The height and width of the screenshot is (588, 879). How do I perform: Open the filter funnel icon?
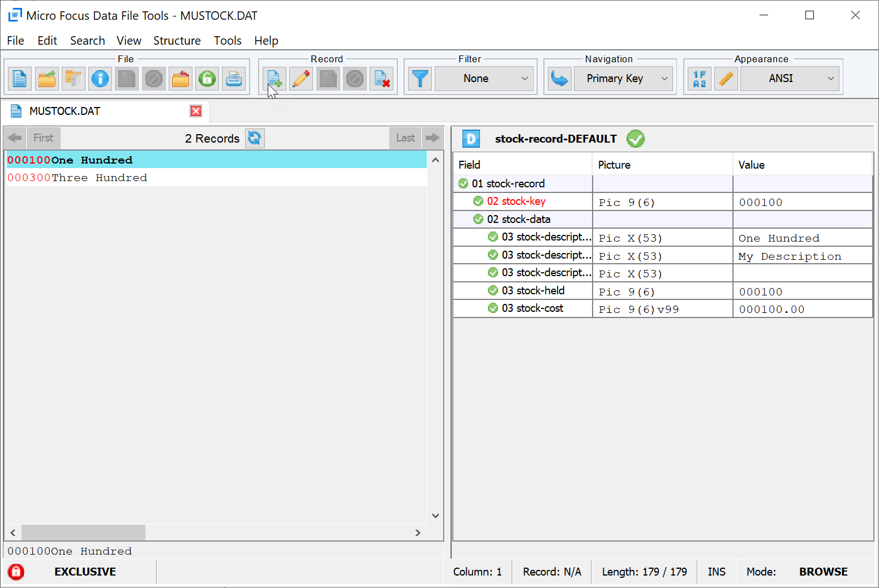(420, 79)
